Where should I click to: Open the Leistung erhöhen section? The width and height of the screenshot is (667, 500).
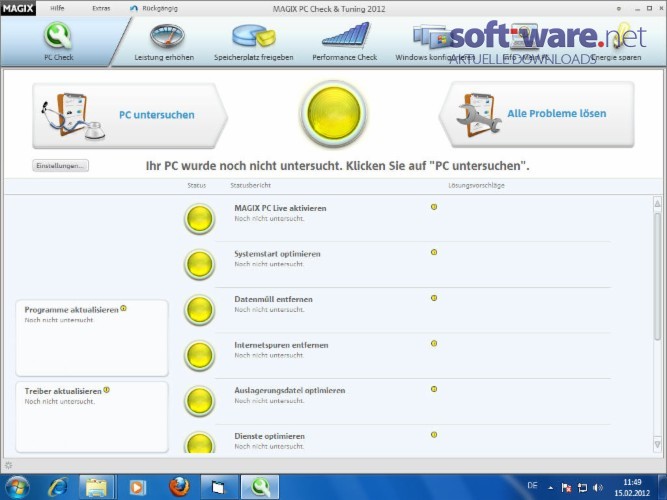coord(164,43)
